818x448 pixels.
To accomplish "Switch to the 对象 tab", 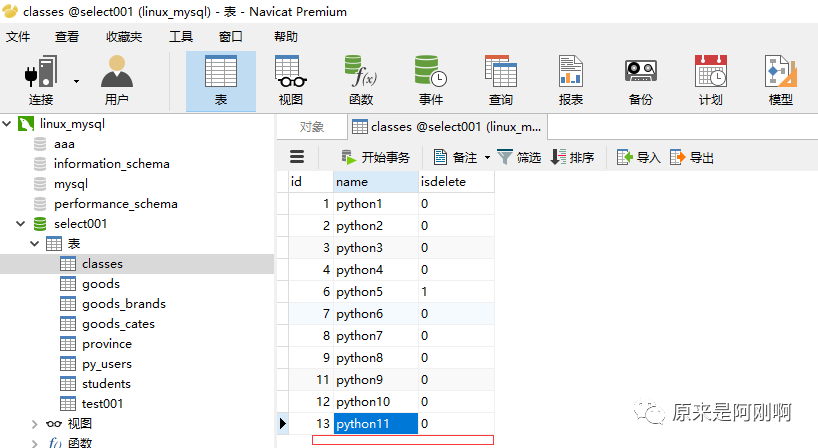I will 312,127.
